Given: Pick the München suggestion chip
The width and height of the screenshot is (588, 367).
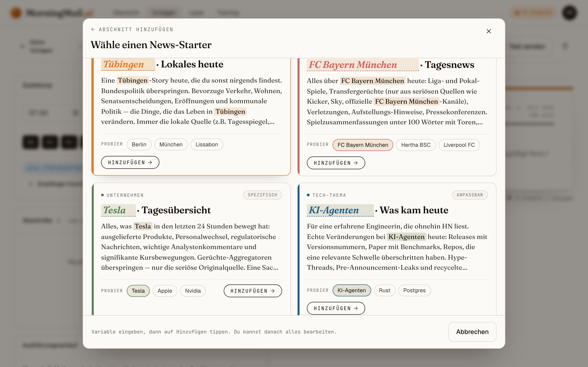Looking at the screenshot, I should 171,145.
